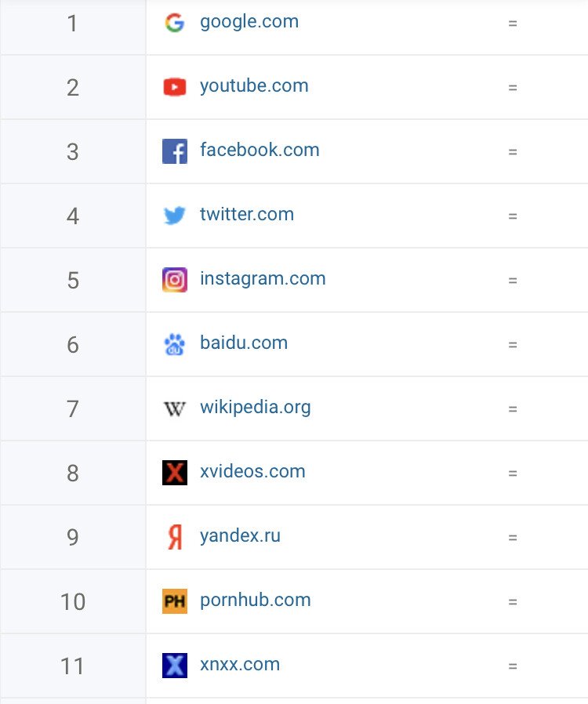
Task: Follow the instagram.com link
Action: 263,279
